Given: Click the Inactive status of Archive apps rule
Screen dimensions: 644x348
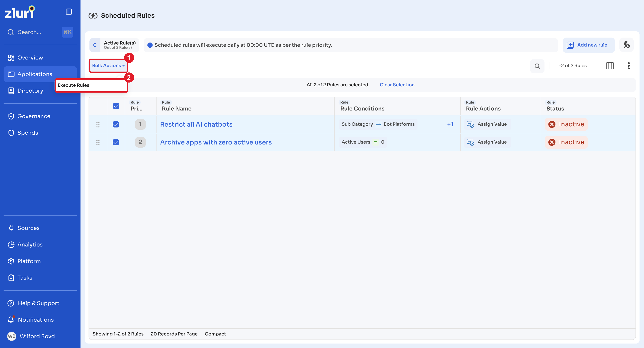Looking at the screenshot, I should [x=566, y=142].
